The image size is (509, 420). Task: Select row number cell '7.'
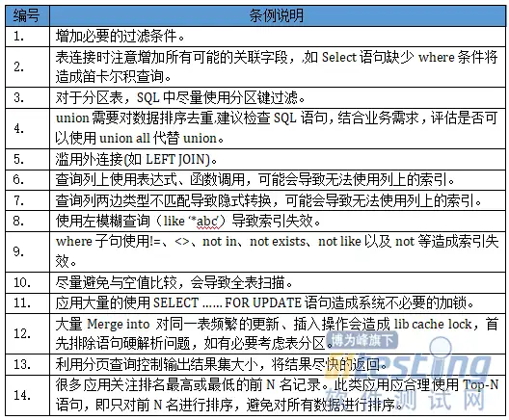click(x=27, y=200)
